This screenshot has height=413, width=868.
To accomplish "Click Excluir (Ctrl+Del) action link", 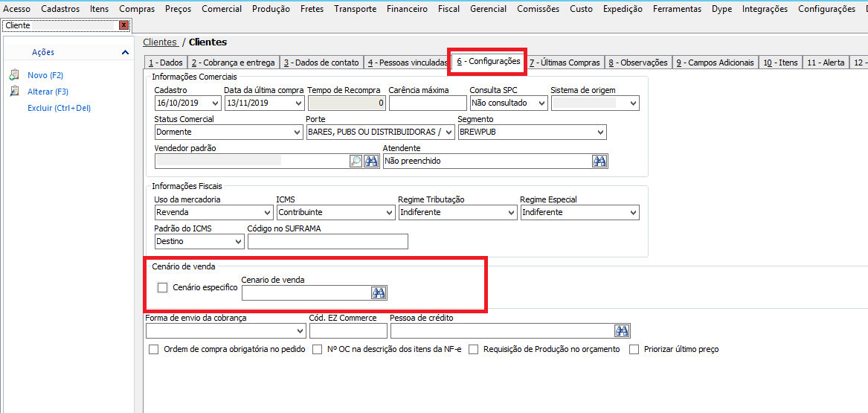I will click(x=60, y=108).
